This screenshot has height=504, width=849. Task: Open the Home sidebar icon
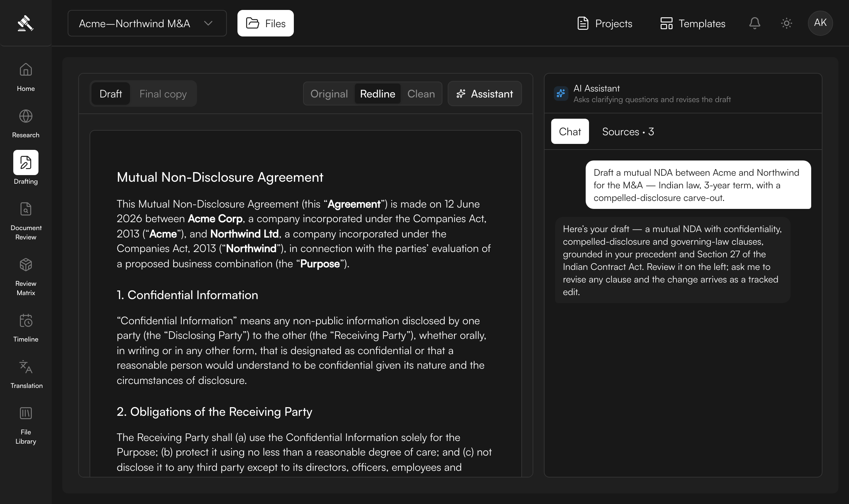coord(26,70)
